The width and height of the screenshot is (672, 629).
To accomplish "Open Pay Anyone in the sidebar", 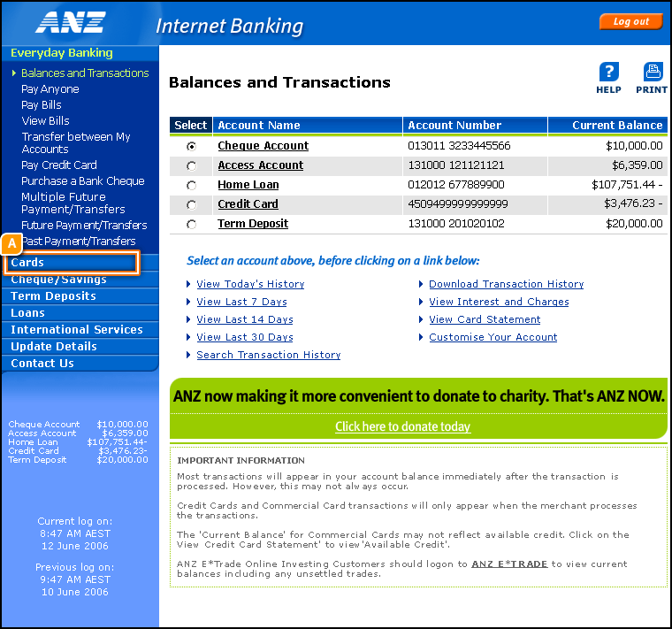I will 50,89.
